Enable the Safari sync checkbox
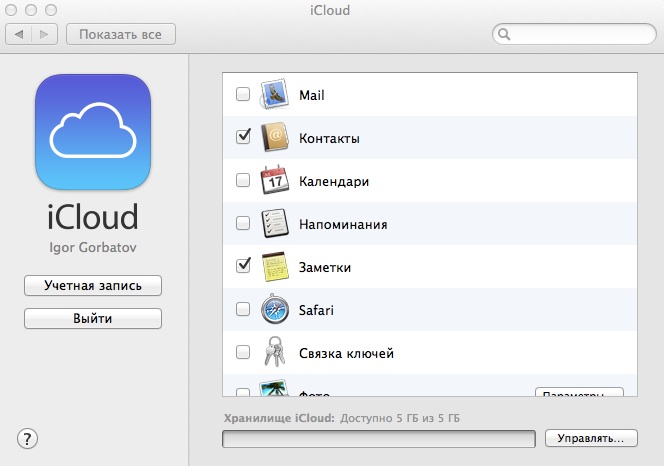Image resolution: width=664 pixels, height=466 pixels. coord(243,310)
